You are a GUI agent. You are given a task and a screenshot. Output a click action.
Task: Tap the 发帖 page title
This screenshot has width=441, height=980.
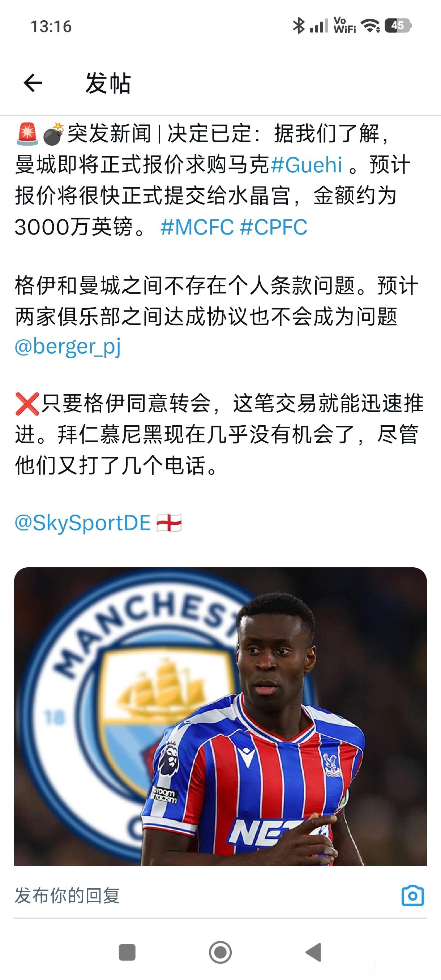pyautogui.click(x=108, y=83)
